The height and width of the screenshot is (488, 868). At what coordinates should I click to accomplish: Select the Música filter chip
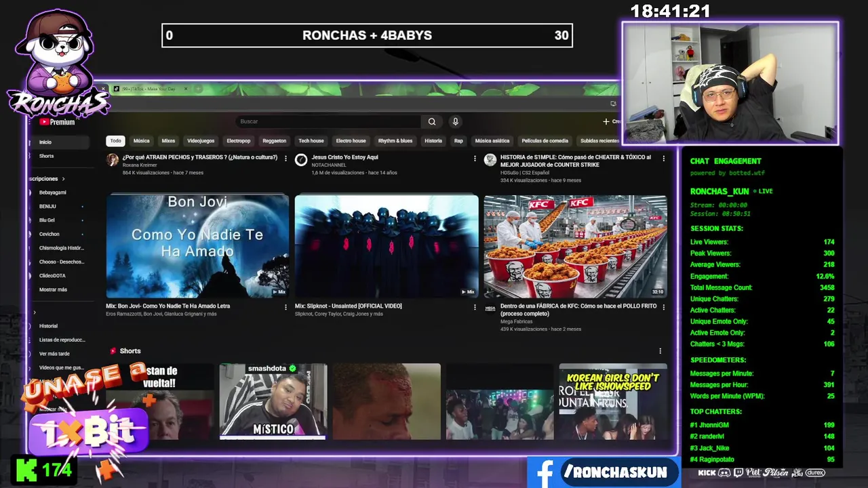(x=141, y=141)
